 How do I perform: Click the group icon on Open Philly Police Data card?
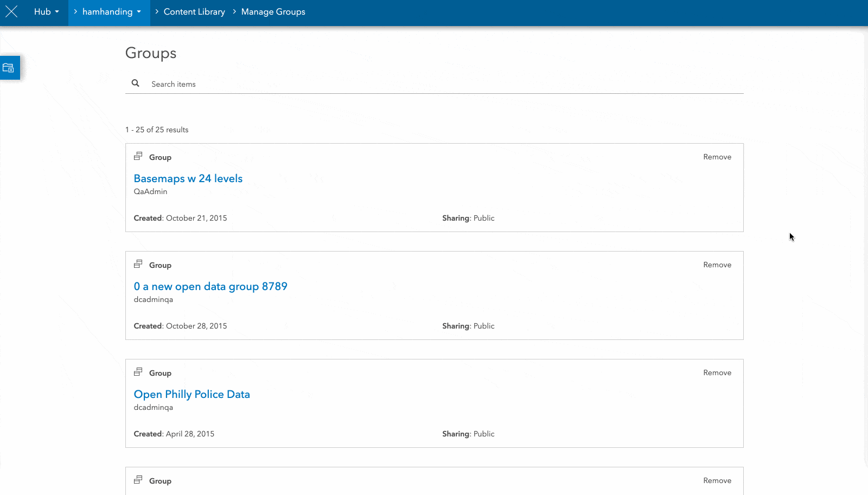pos(138,371)
